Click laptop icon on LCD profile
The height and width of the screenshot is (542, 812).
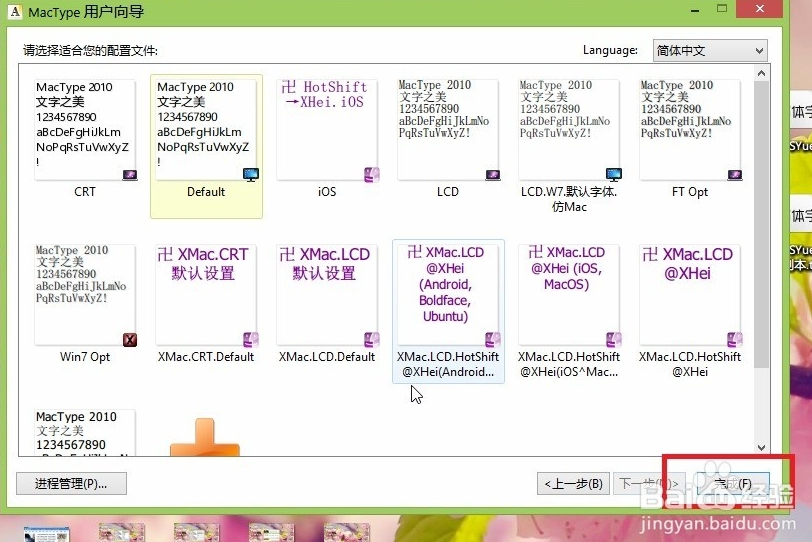pos(493,175)
